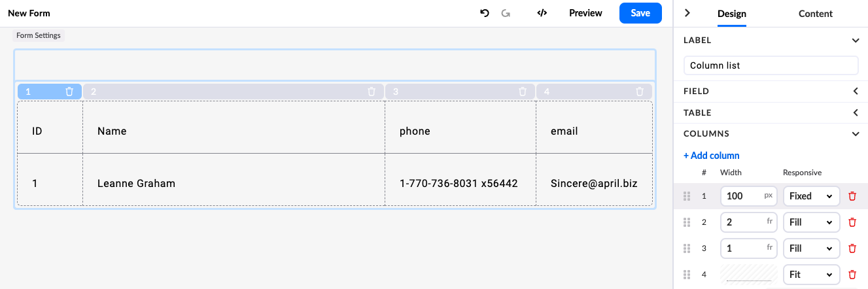Viewport: 868px width, 289px height.
Task: Click the Save button
Action: [640, 13]
